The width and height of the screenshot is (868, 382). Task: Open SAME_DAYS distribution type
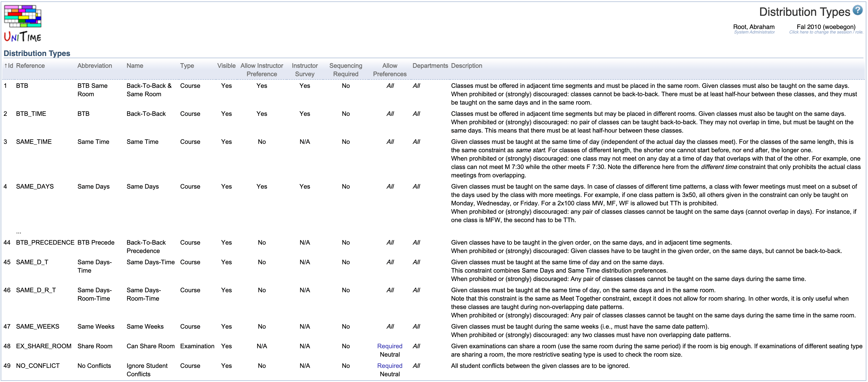pos(35,186)
